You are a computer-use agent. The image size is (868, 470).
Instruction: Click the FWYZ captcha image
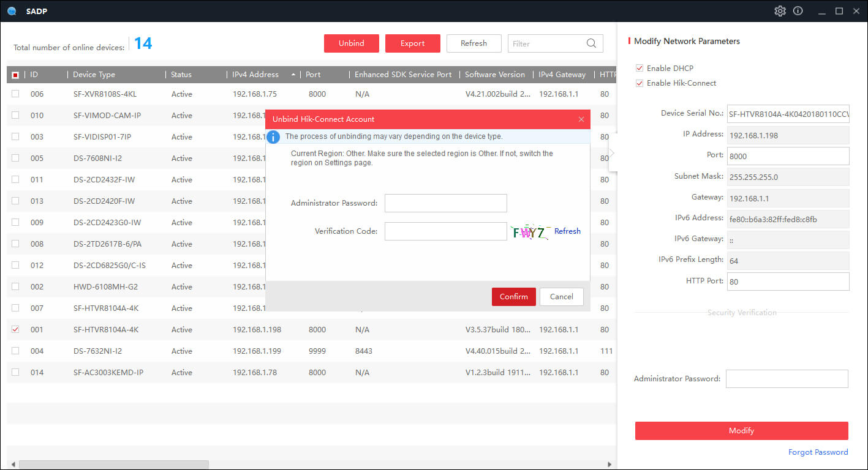[x=529, y=232]
